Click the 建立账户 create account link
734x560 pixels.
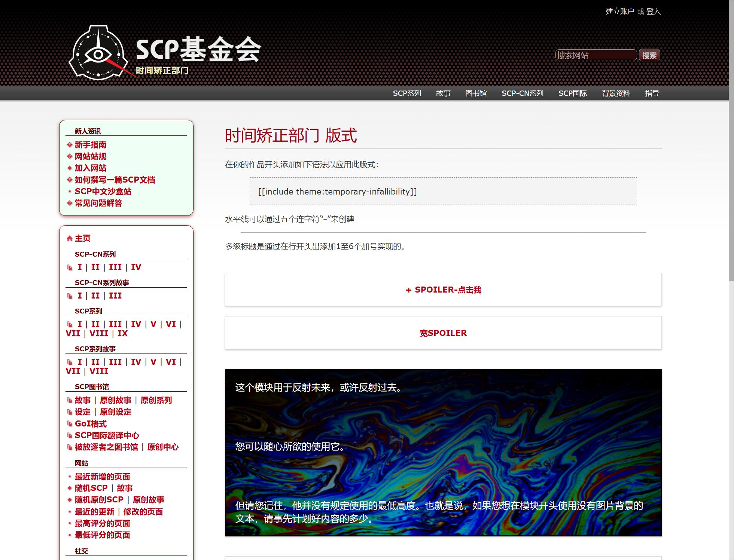tap(620, 11)
